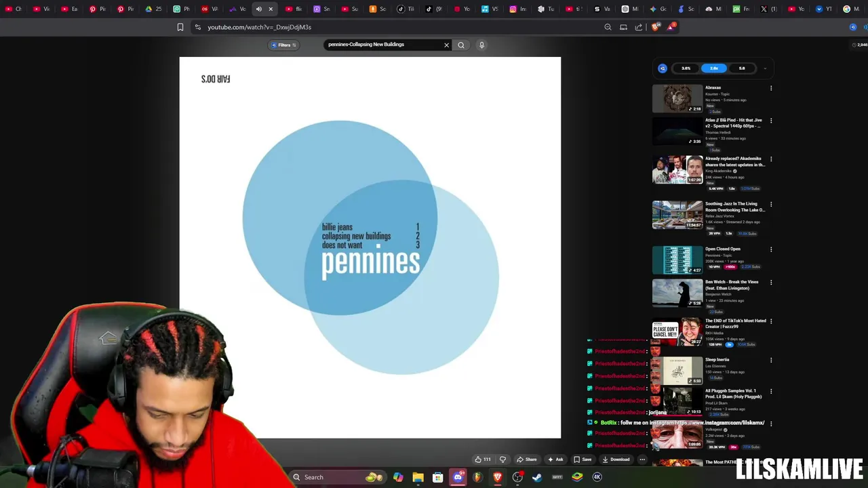Select the 5.6 stat pill
This screenshot has width=868, height=488.
coord(742,68)
